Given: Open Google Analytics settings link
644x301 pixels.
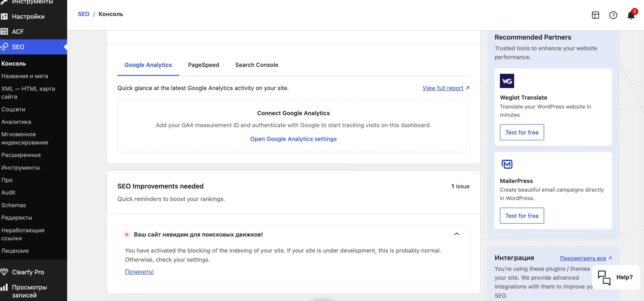Looking at the screenshot, I should pyautogui.click(x=293, y=139).
